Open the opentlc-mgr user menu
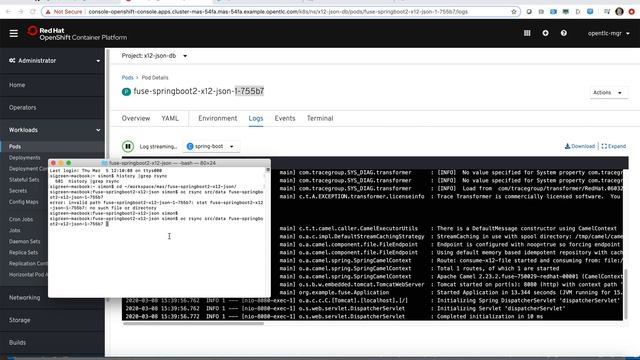The width and height of the screenshot is (640, 360). [609, 33]
